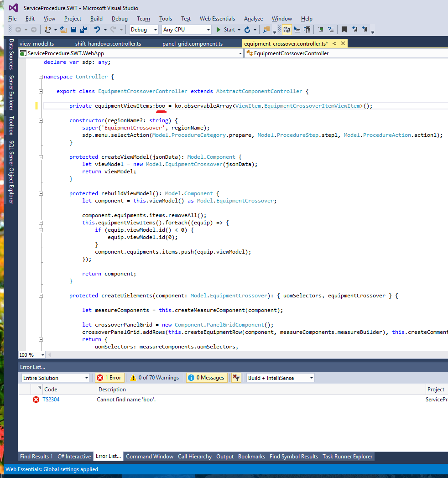The width and height of the screenshot is (448, 478).
Task: Comment out selected lines icon
Action: (x=321, y=30)
